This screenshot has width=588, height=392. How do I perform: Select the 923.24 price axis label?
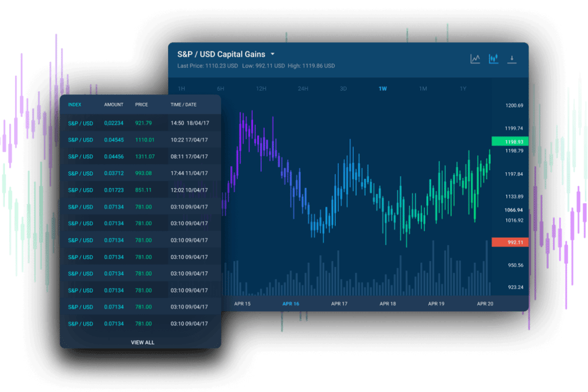tap(516, 287)
